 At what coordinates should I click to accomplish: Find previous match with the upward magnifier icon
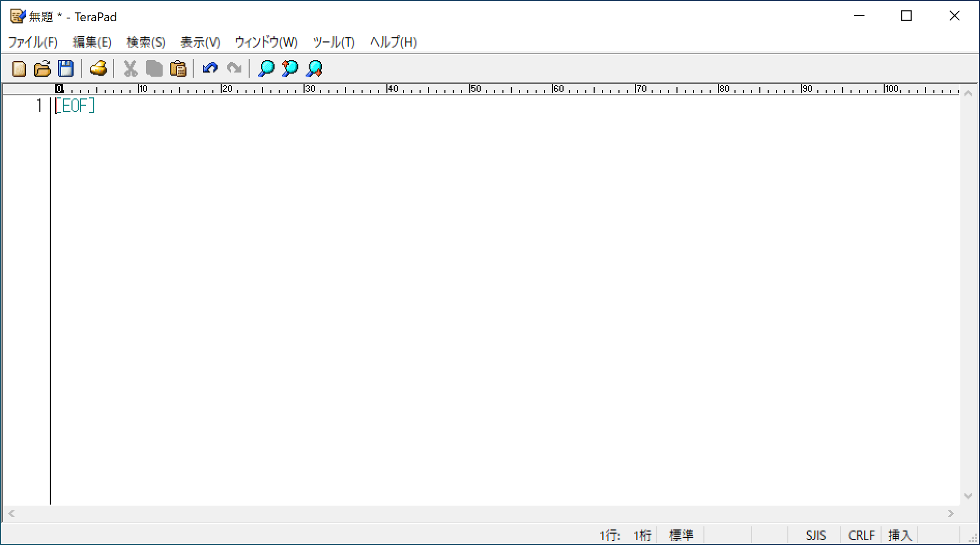(290, 68)
